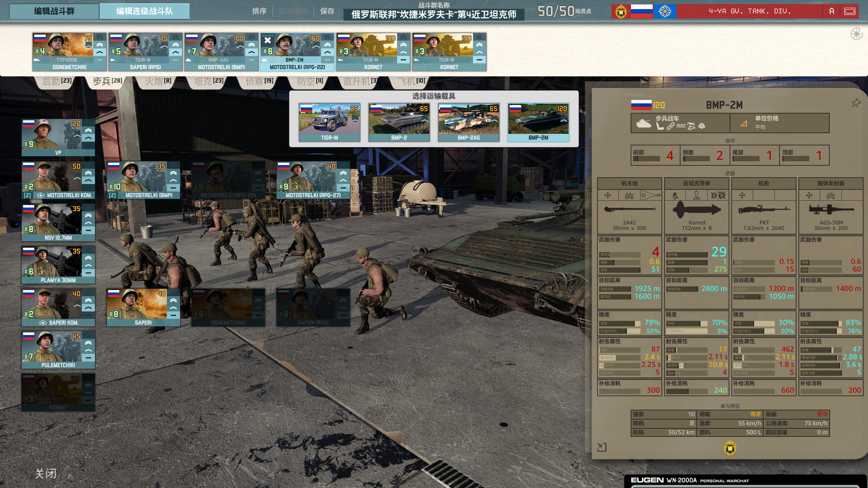Viewport: 868px width, 488px height.
Task: Click the amphibious waves trait icon
Action: [680, 126]
